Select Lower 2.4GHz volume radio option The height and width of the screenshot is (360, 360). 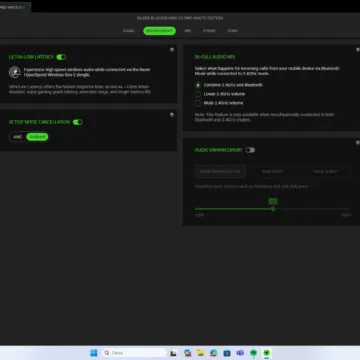198,94
